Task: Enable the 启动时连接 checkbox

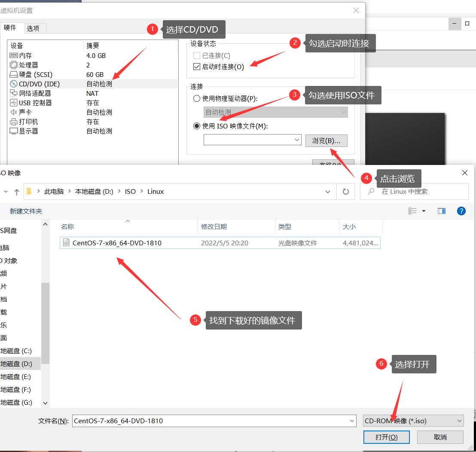Action: [x=197, y=67]
